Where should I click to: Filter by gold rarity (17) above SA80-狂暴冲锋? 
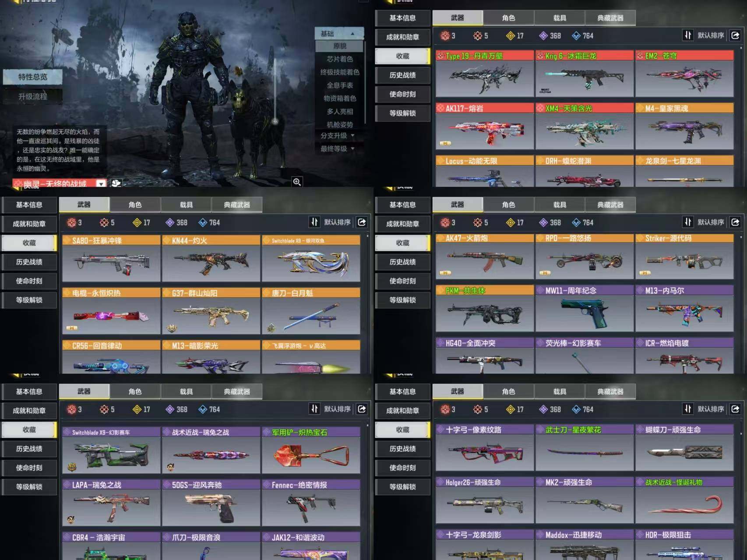pos(141,223)
